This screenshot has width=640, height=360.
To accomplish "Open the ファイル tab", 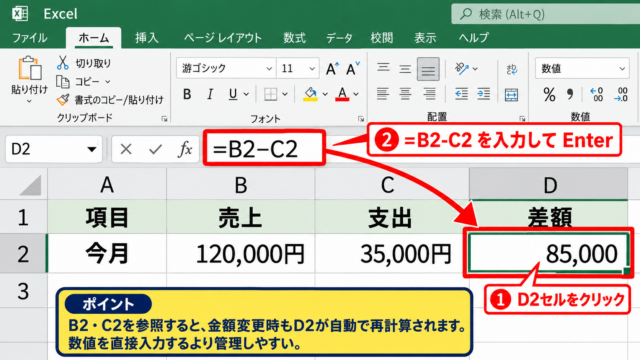I will pyautogui.click(x=29, y=38).
